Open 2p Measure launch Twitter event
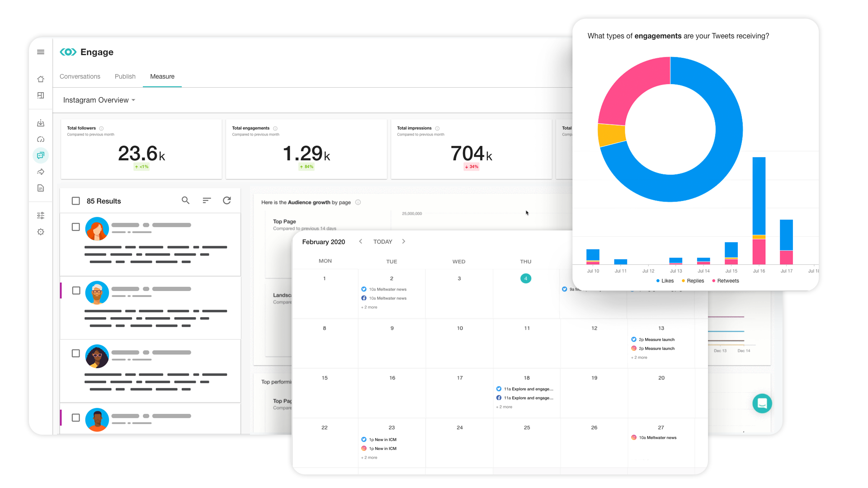Screen dimensions: 868x488 tap(653, 339)
